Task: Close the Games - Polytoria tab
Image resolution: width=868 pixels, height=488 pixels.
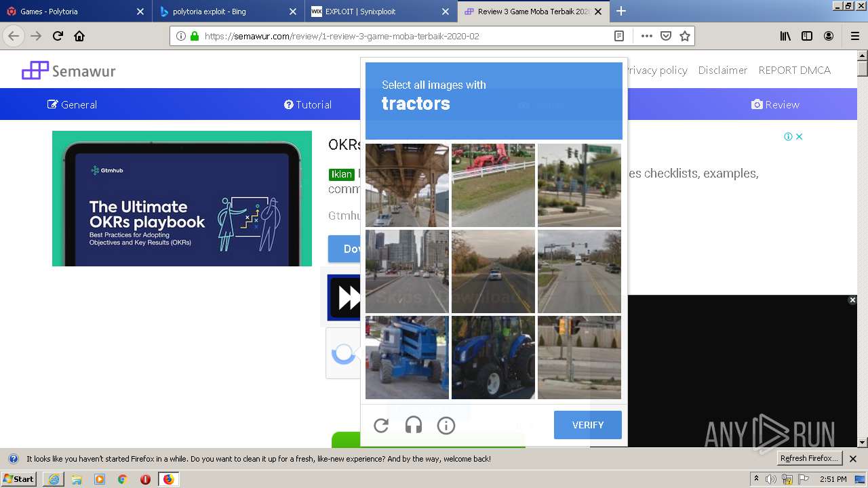Action: click(x=140, y=12)
